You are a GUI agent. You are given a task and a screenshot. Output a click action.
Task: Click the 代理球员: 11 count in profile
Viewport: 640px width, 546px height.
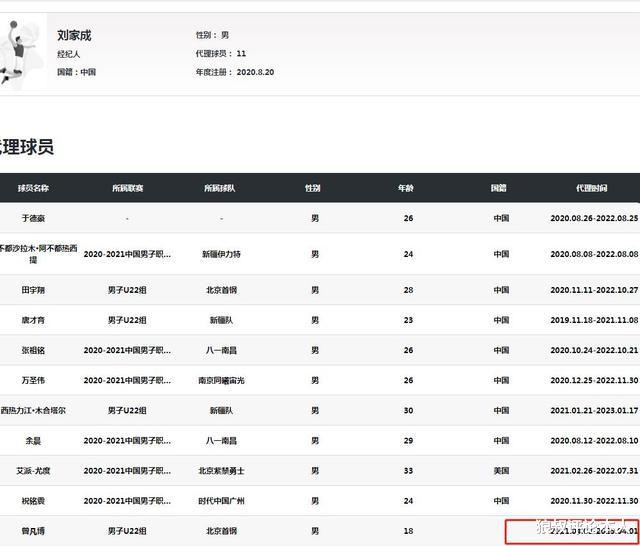pyautogui.click(x=220, y=53)
